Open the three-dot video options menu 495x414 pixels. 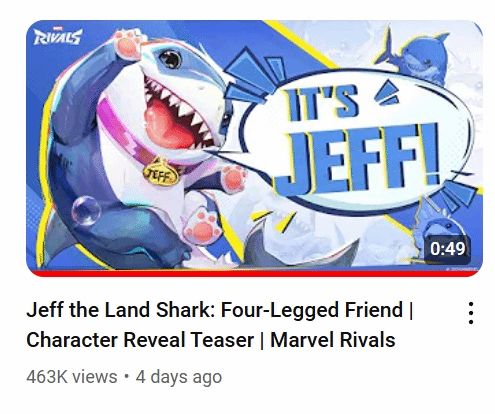[470, 313]
